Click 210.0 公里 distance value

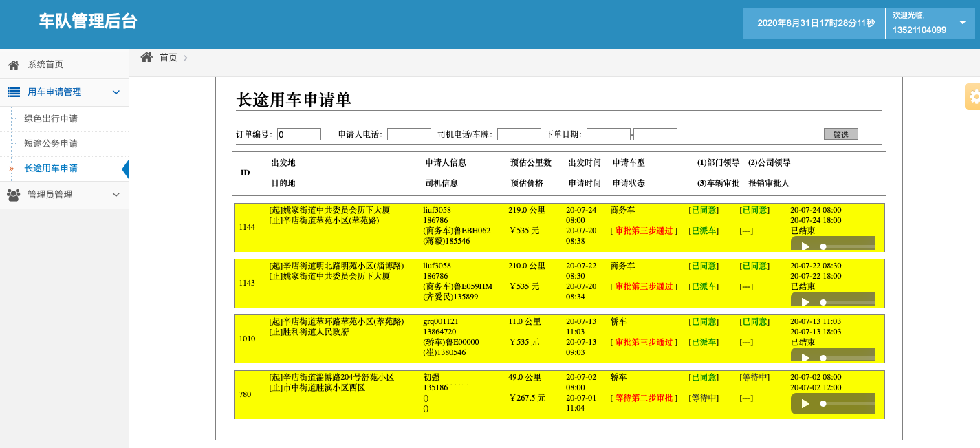tap(527, 266)
